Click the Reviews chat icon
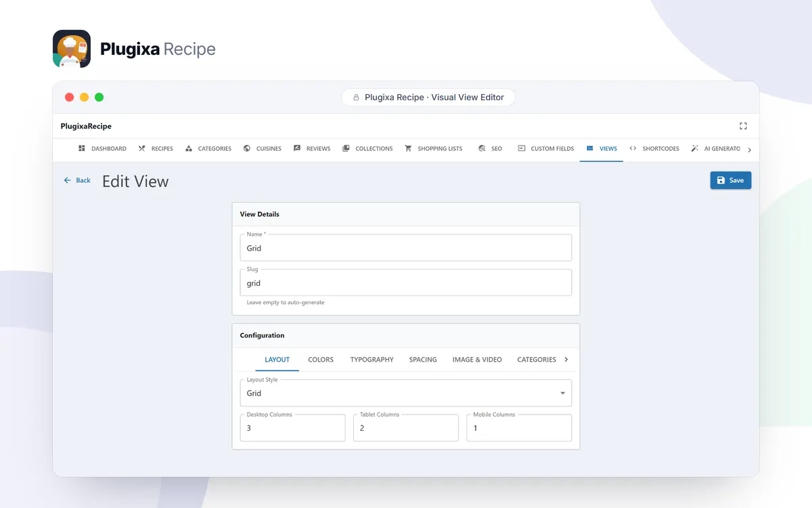The image size is (812, 508). [297, 148]
